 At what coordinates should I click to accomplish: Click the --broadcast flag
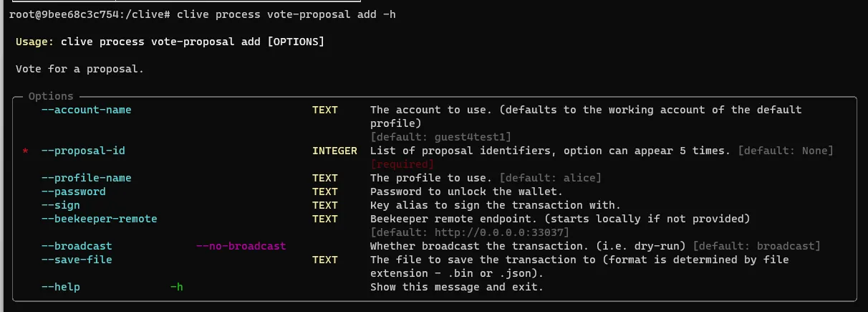[x=74, y=246]
